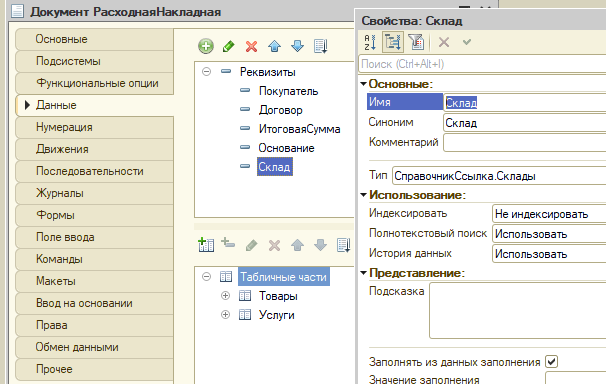The image size is (606, 384).
Task: Click the list sort icon in attributes toolbar
Action: [321, 46]
